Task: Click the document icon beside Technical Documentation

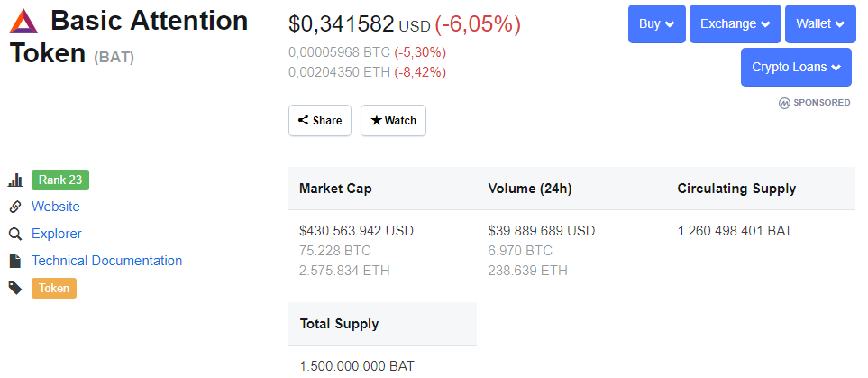Action: click(15, 261)
